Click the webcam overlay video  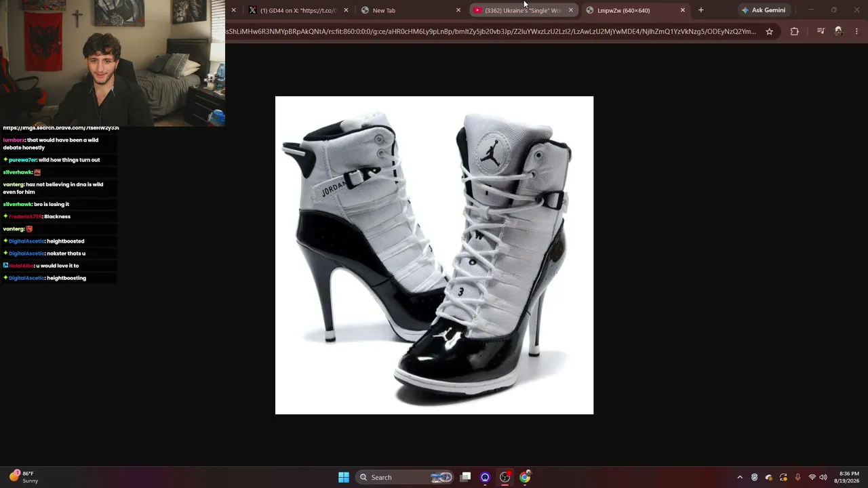[x=113, y=63]
